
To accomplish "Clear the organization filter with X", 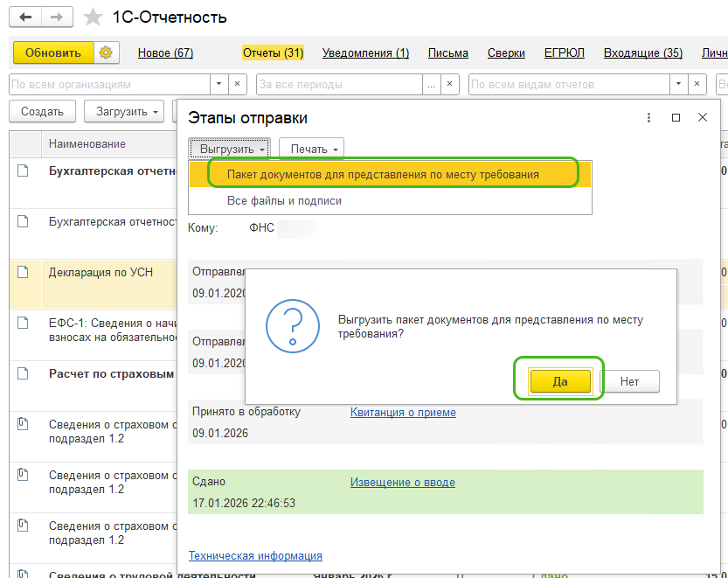I will pos(239,85).
